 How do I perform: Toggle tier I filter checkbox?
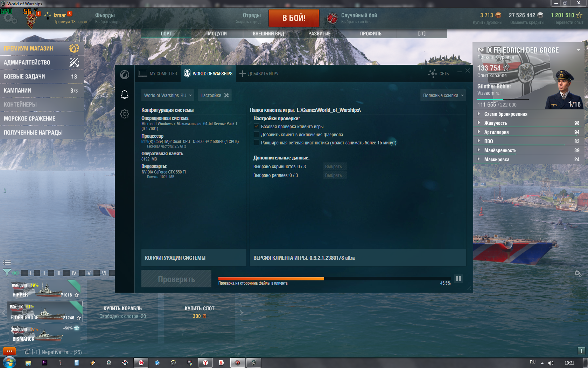tap(24, 273)
